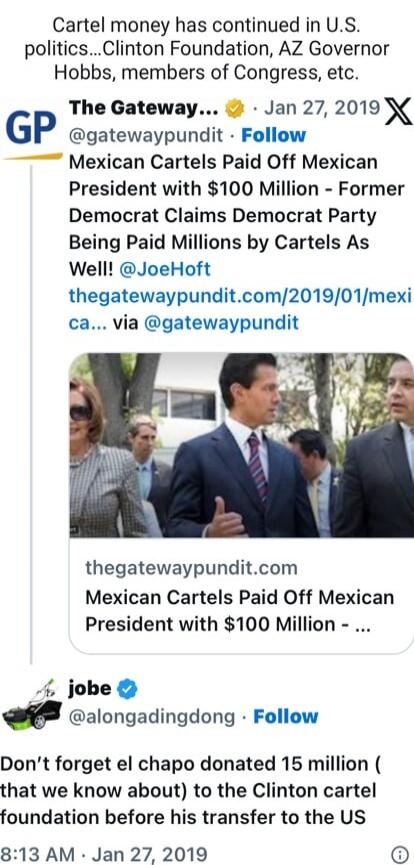Click the link card headline text

(x=240, y=611)
